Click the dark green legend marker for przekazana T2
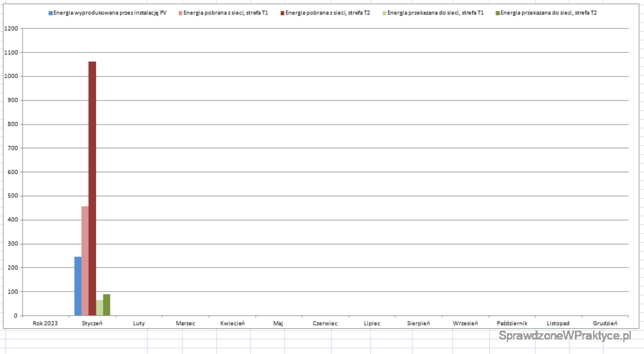Viewport: 644px width, 354px height. pyautogui.click(x=498, y=13)
